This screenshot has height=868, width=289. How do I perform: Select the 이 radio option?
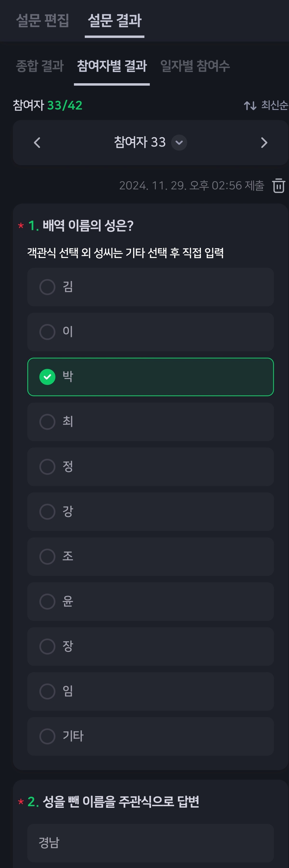click(151, 332)
